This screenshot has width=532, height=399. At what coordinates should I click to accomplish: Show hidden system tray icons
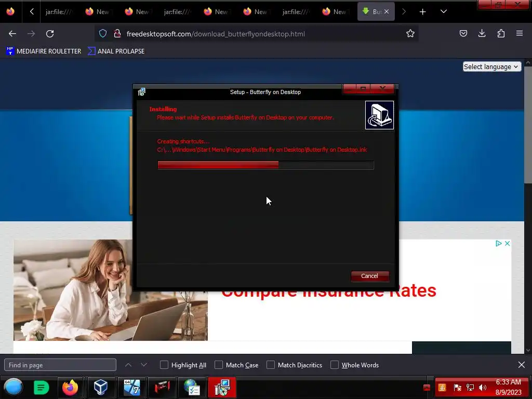coord(427,388)
